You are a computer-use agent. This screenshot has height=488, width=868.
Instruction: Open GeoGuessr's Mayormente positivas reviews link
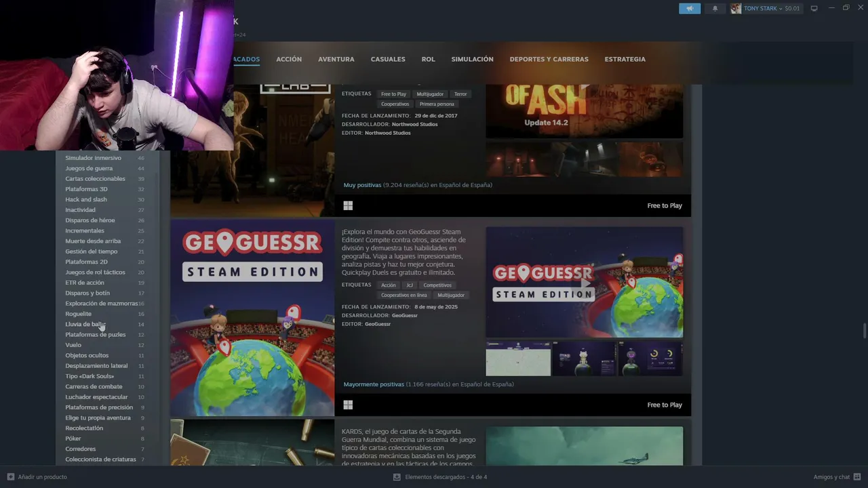point(374,384)
